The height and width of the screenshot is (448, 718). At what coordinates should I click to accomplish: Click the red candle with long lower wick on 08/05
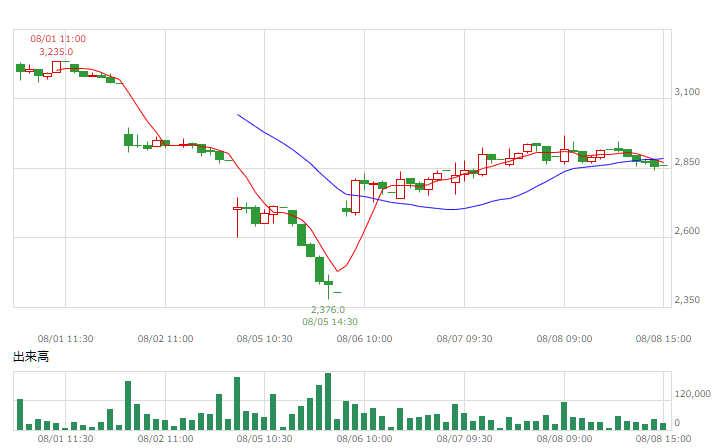[237, 217]
